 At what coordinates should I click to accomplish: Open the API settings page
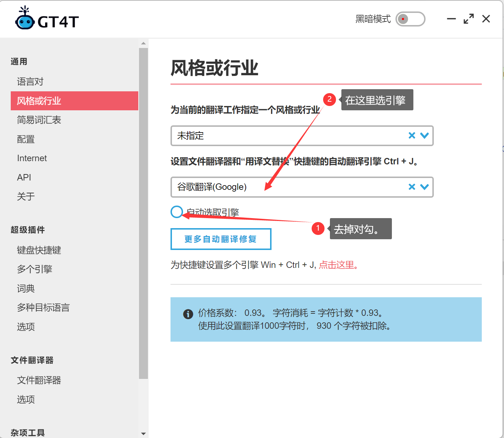[24, 177]
